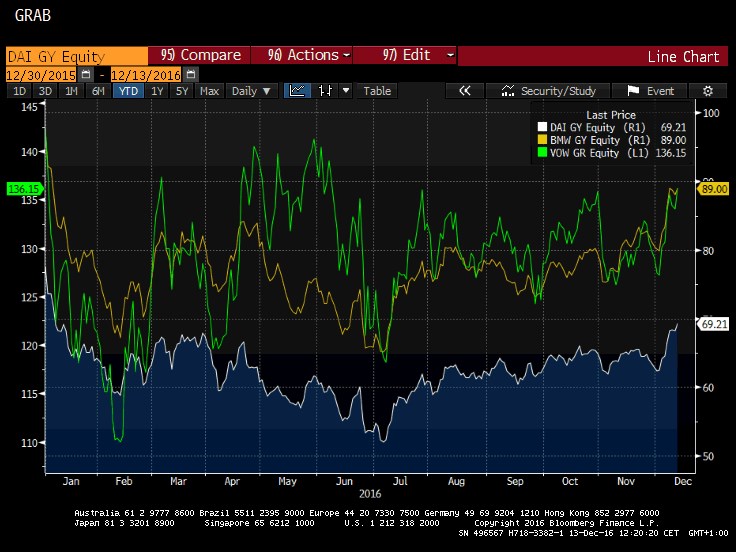Click the Jan label on the time axis
Image resolution: width=736 pixels, height=552 pixels.
71,481
